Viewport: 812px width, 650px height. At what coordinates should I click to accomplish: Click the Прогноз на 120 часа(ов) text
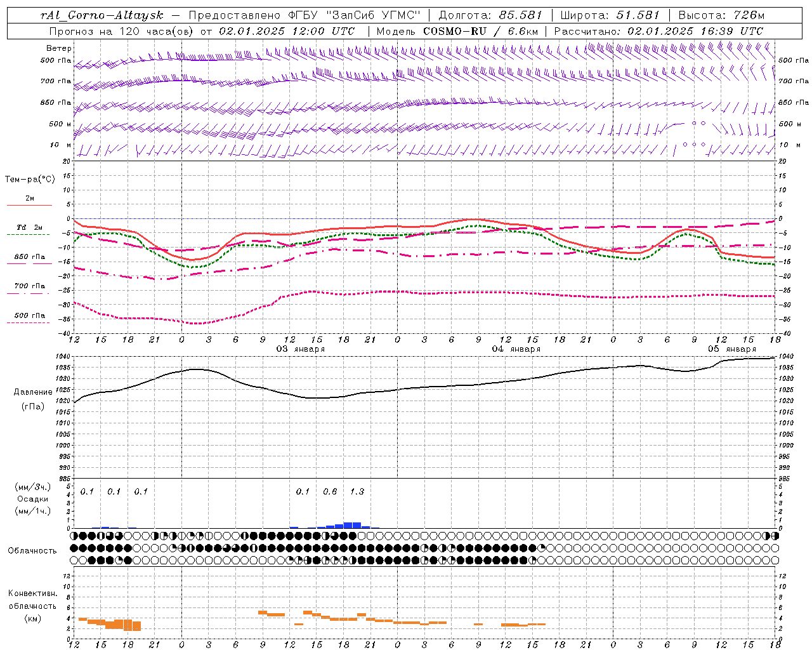(x=121, y=31)
